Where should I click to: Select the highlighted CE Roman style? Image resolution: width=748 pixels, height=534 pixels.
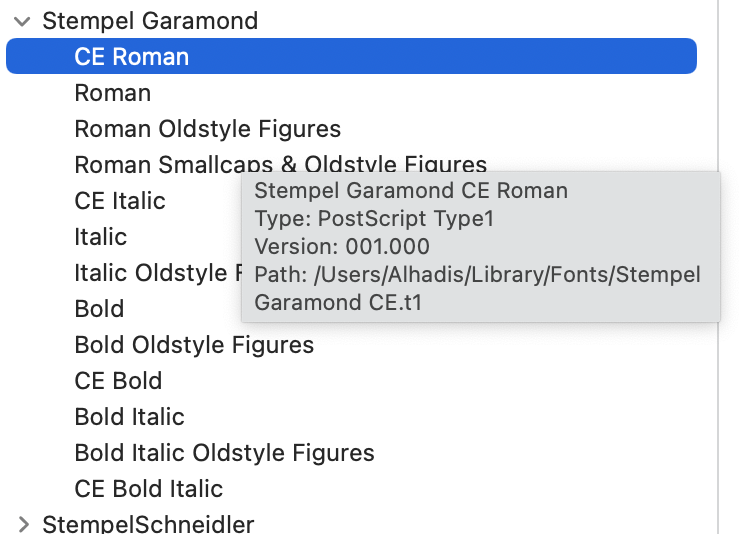351,56
